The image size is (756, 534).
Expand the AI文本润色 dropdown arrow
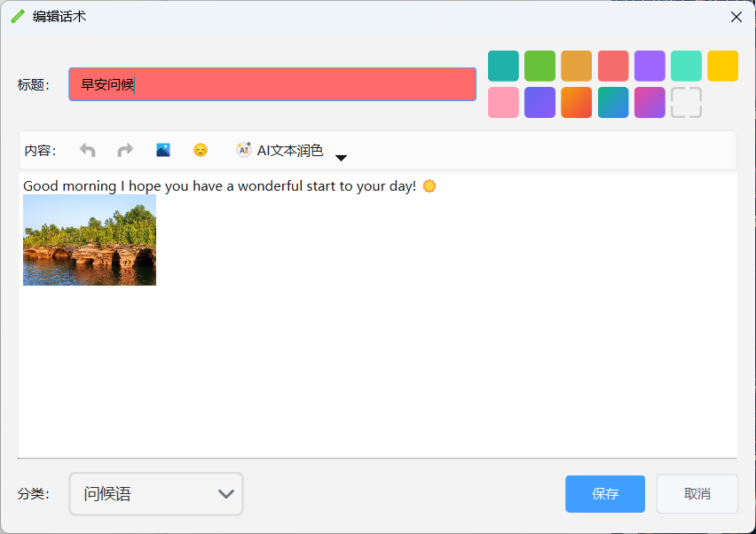[x=341, y=158]
